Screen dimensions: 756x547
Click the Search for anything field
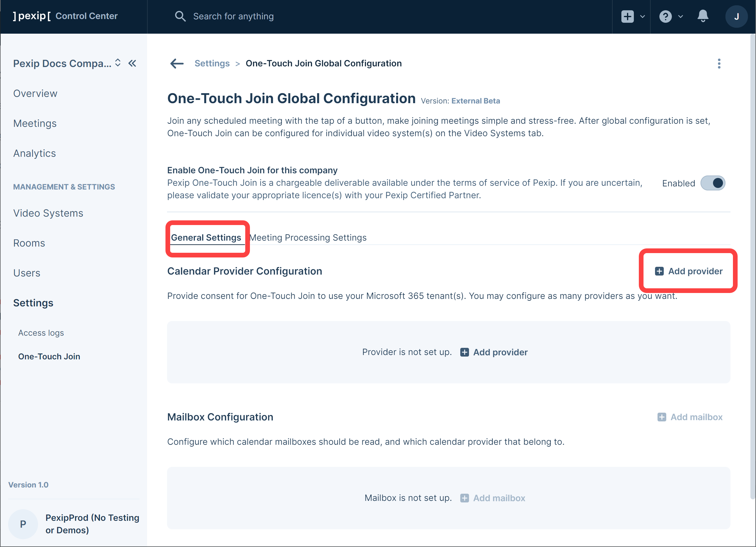coord(233,16)
